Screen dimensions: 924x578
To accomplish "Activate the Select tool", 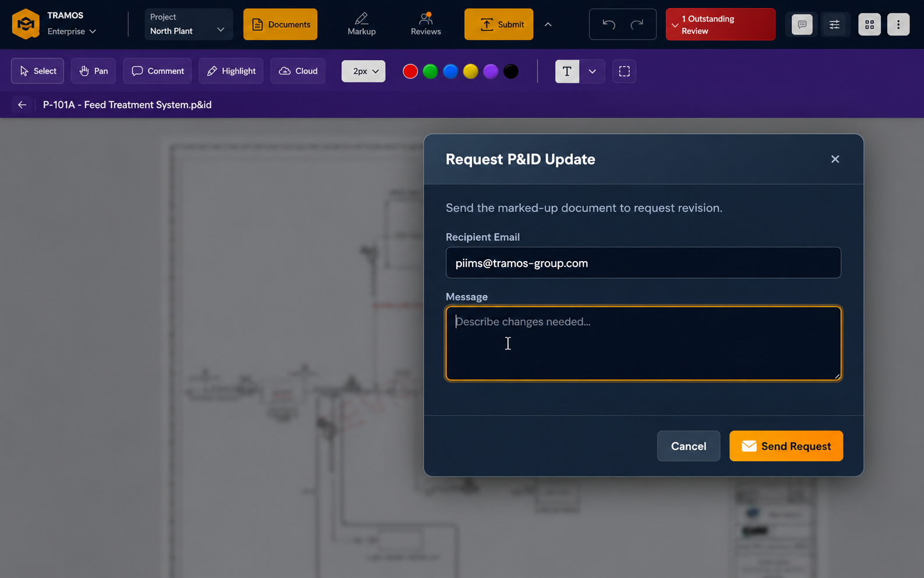I will coord(37,71).
